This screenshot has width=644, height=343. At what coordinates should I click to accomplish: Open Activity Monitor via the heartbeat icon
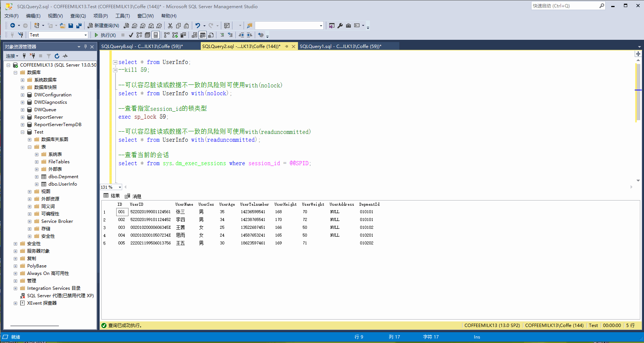[x=65, y=56]
